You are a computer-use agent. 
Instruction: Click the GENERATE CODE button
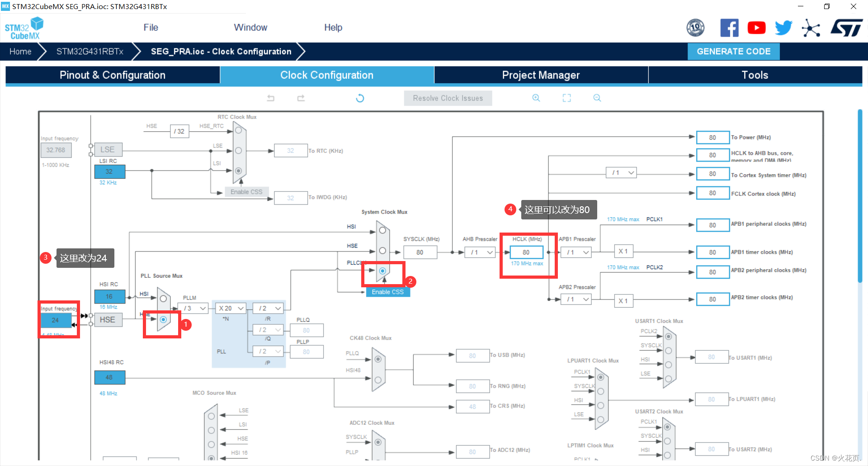(x=733, y=52)
